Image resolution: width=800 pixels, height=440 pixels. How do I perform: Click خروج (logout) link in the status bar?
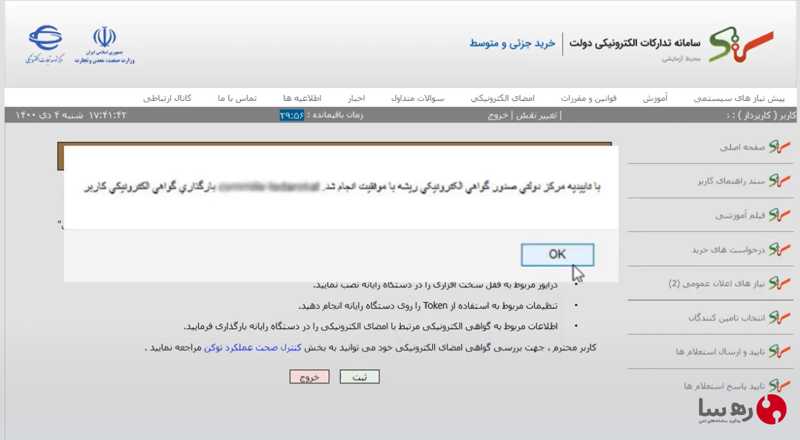click(x=498, y=115)
